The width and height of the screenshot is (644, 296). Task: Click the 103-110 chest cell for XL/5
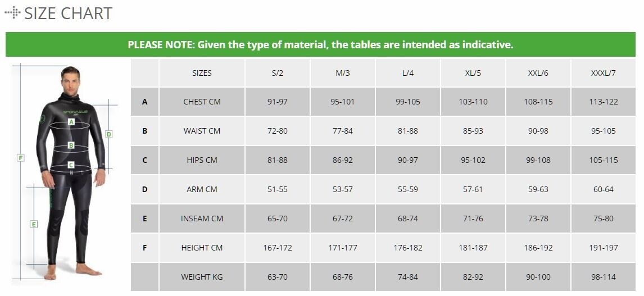coord(473,102)
